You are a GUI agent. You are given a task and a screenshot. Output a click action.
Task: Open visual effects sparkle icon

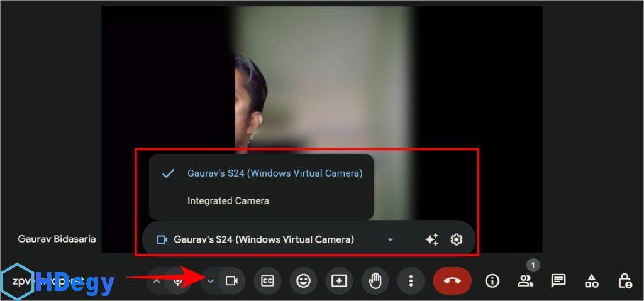point(431,239)
